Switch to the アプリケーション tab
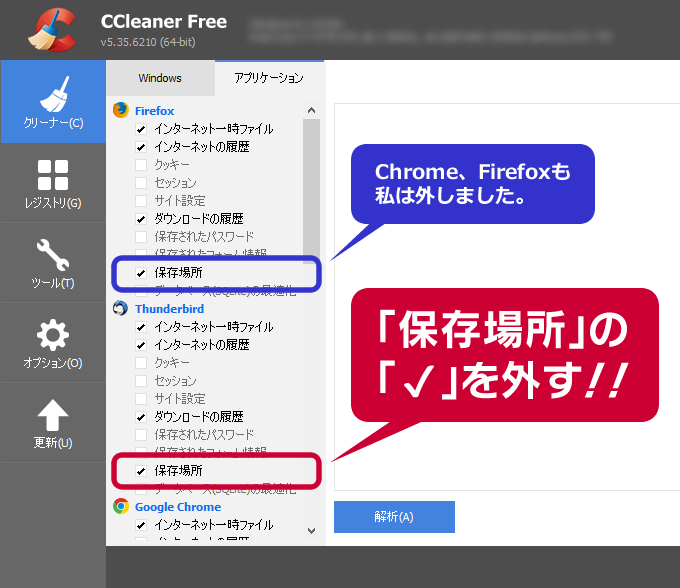The width and height of the screenshot is (680, 588). [x=269, y=78]
